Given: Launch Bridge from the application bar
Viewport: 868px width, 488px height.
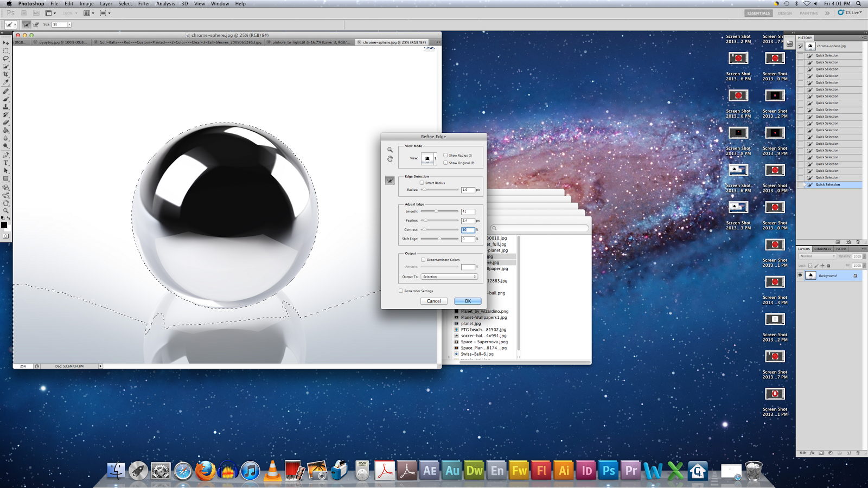Looking at the screenshot, I should (24, 13).
